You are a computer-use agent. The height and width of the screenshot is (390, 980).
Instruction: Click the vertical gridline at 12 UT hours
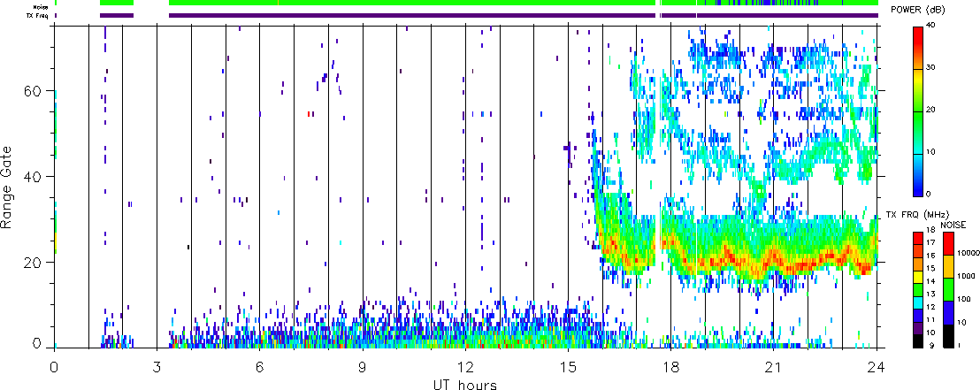coord(465,187)
